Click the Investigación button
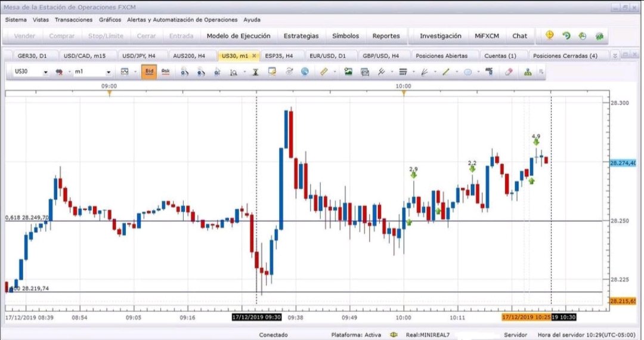The height and width of the screenshot is (340, 644). click(x=440, y=36)
